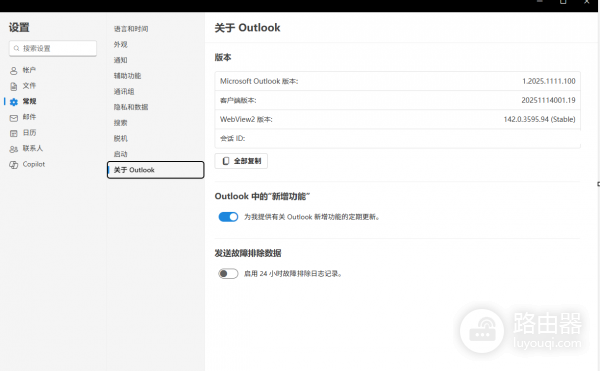The image size is (600, 371).
Task: Click the Microsoft Outlook 版本 label
Action: point(259,81)
